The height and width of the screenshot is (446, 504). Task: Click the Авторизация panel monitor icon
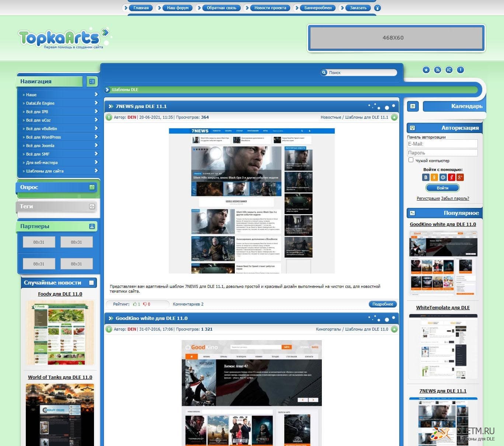tap(413, 128)
